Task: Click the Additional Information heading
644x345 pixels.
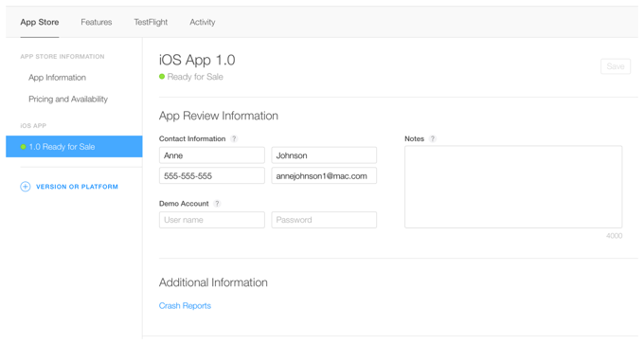Action: pyautogui.click(x=213, y=282)
